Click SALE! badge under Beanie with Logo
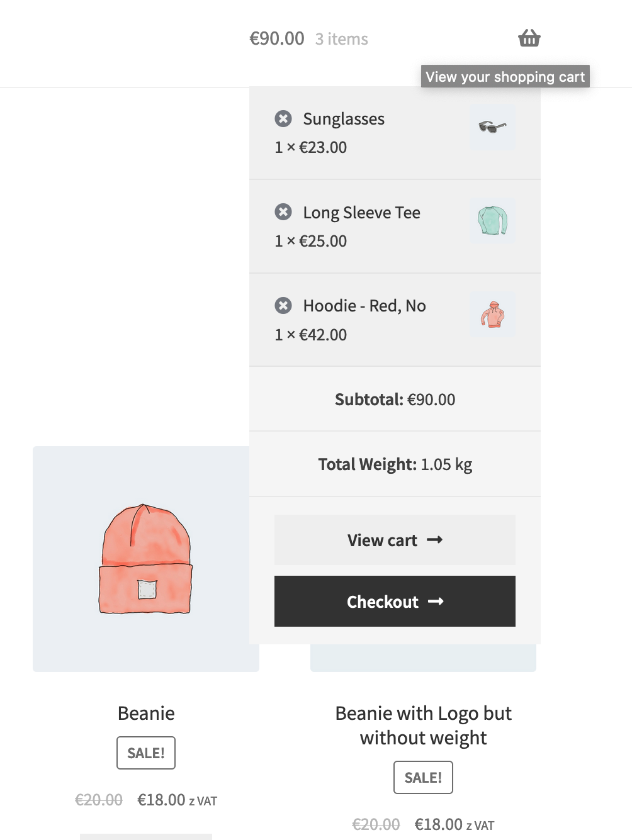Image resolution: width=632 pixels, height=840 pixels. click(423, 777)
